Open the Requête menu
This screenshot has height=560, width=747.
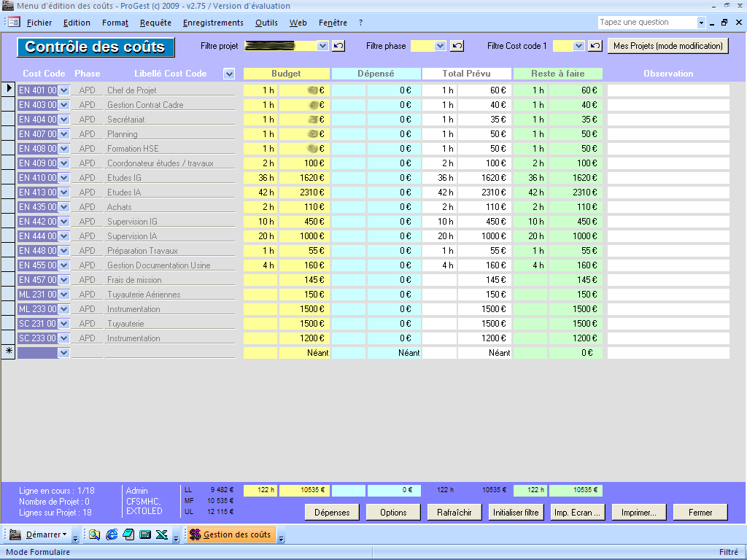point(156,23)
